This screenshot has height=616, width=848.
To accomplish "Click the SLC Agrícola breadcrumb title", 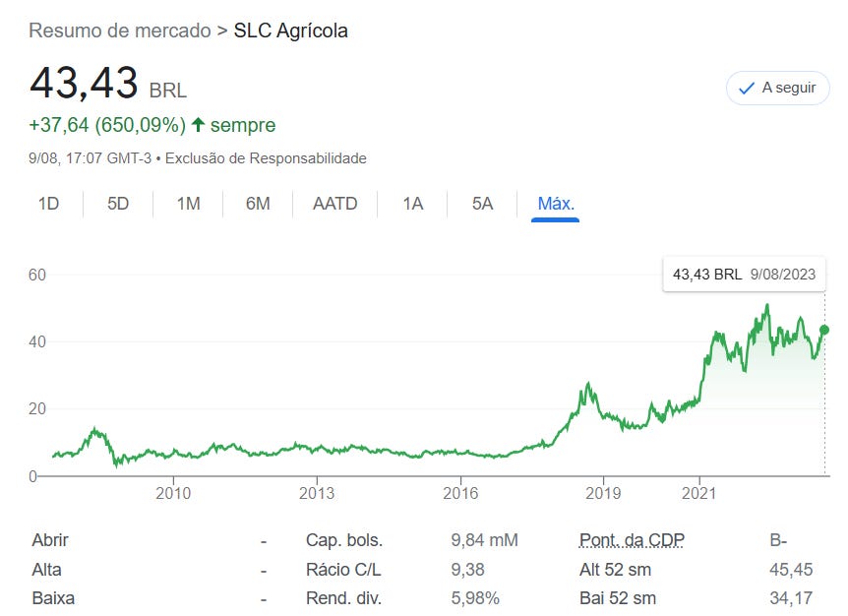I will pos(290,31).
